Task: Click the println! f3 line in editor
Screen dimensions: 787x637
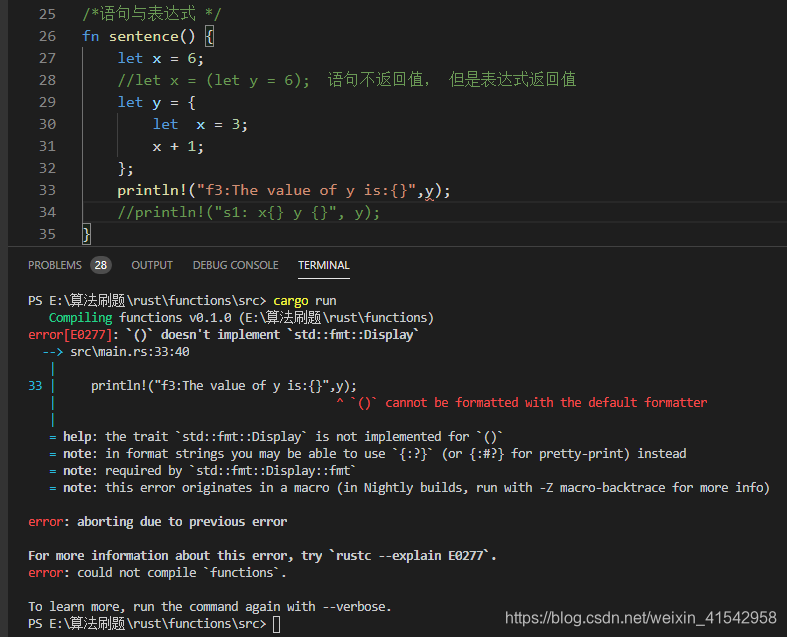Action: pyautogui.click(x=284, y=190)
